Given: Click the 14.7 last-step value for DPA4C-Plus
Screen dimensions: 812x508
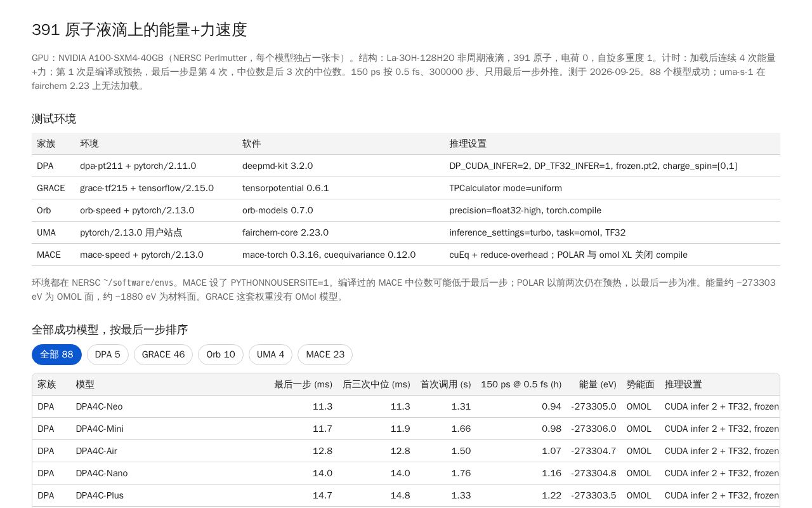Looking at the screenshot, I should click(x=322, y=495).
